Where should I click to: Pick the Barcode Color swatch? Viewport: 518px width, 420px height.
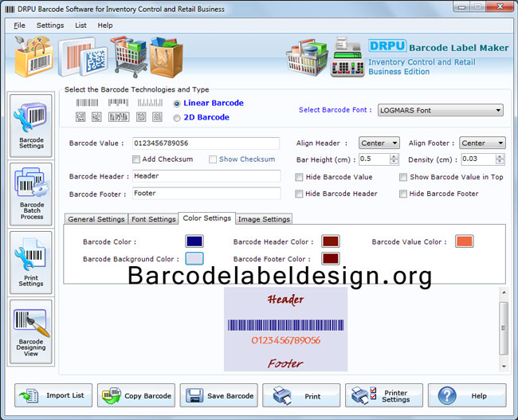point(194,241)
